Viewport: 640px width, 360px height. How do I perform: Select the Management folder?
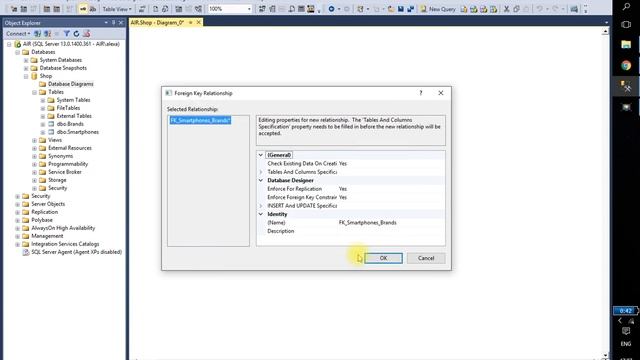pyautogui.click(x=47, y=236)
